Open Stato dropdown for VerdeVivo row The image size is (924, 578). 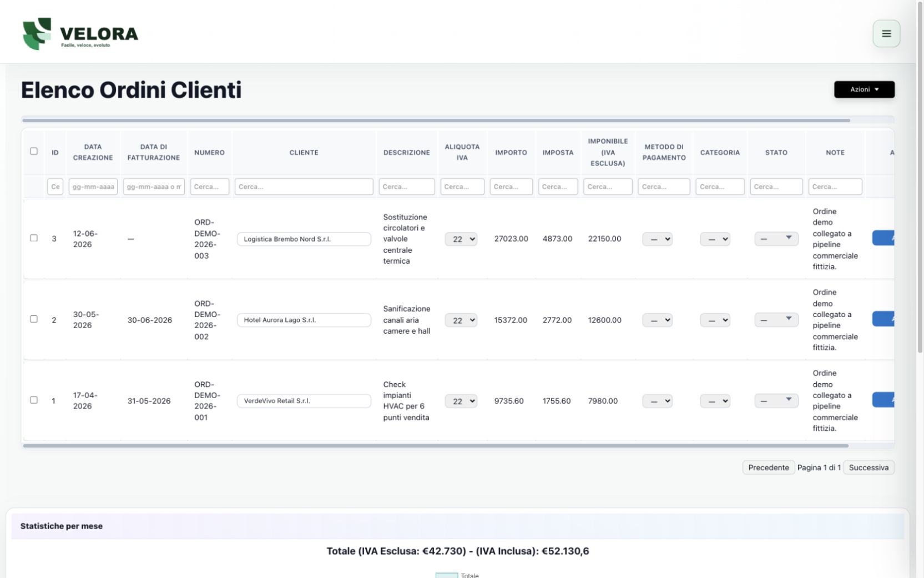pyautogui.click(x=776, y=401)
